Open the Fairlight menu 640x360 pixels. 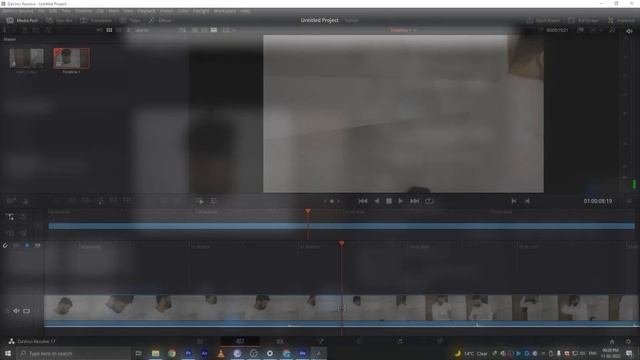(200, 11)
